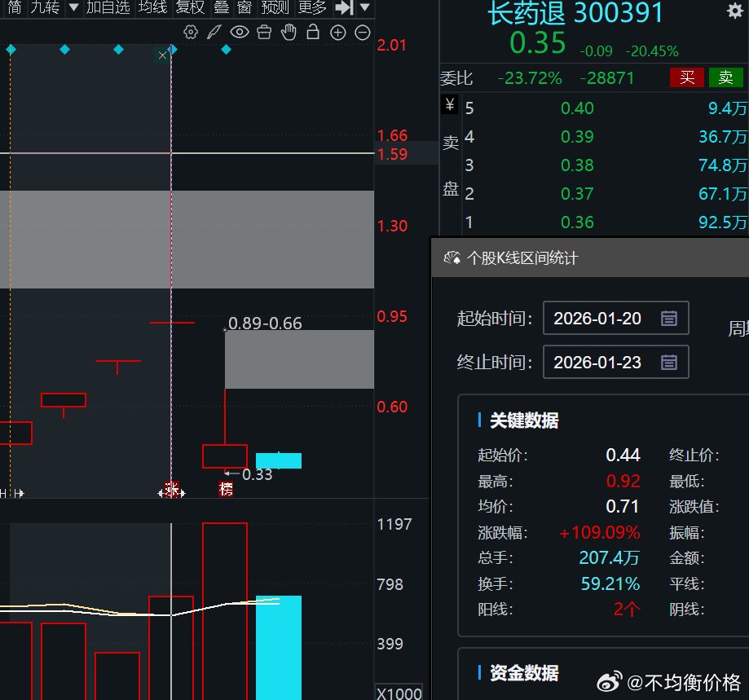The height and width of the screenshot is (700, 749).
Task: Open chart settings via the gear icon
Action: click(x=190, y=33)
